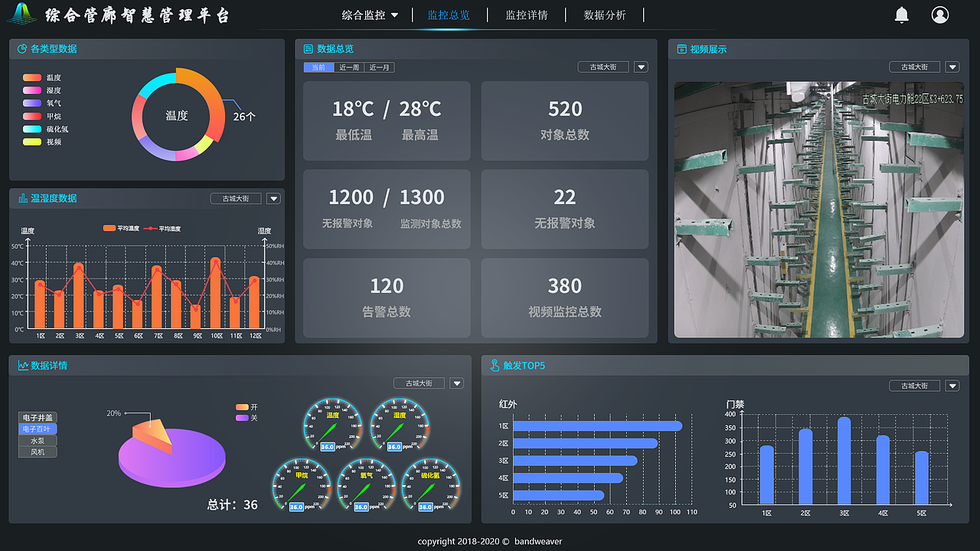Click the orange 20% pie slice
Image resolution: width=980 pixels, height=551 pixels.
pyautogui.click(x=150, y=436)
